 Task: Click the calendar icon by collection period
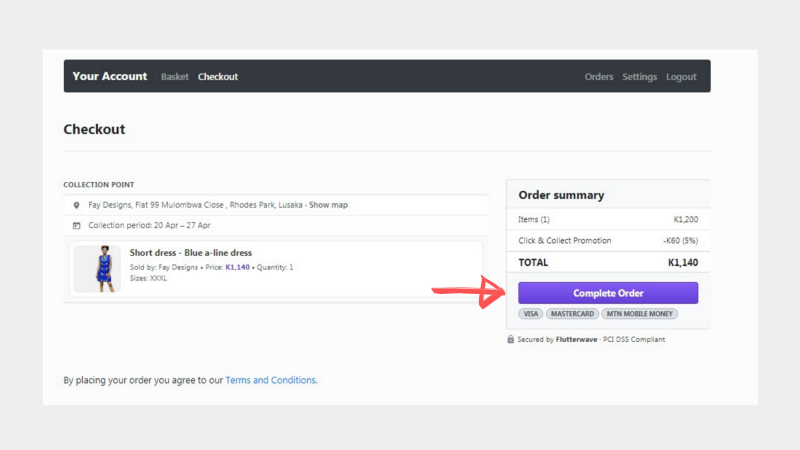[x=77, y=226]
